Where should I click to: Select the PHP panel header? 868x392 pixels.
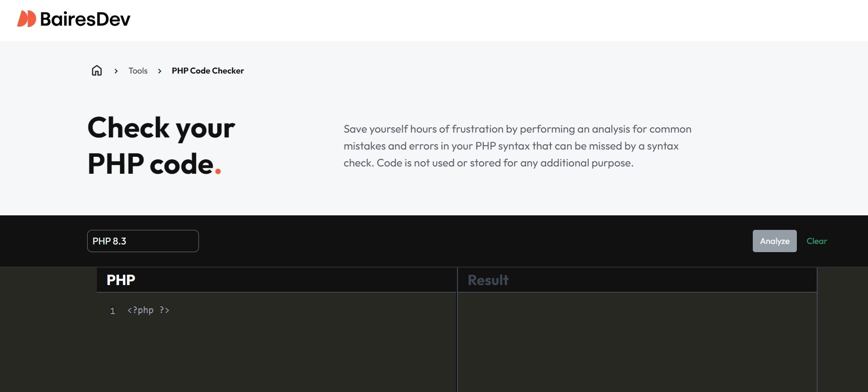(x=276, y=280)
